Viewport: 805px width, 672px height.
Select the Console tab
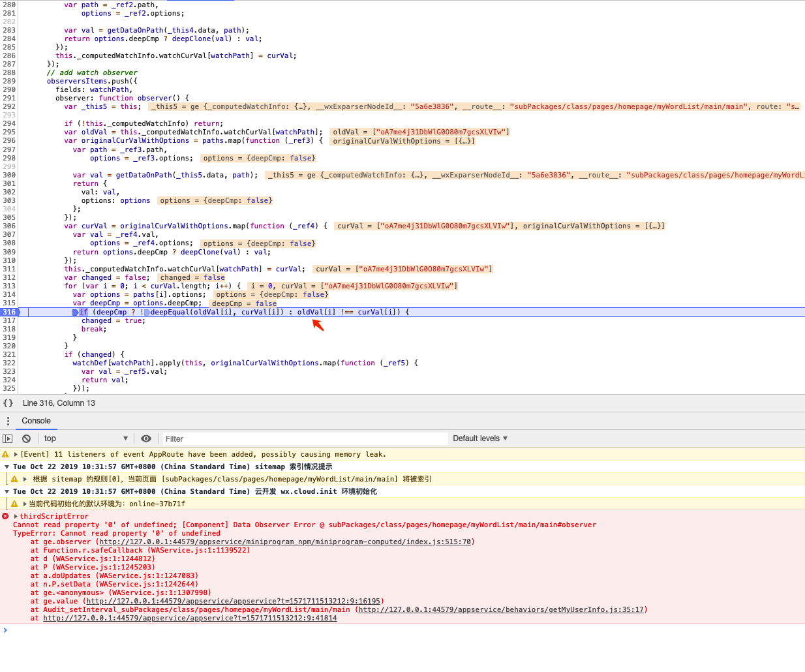[36, 421]
